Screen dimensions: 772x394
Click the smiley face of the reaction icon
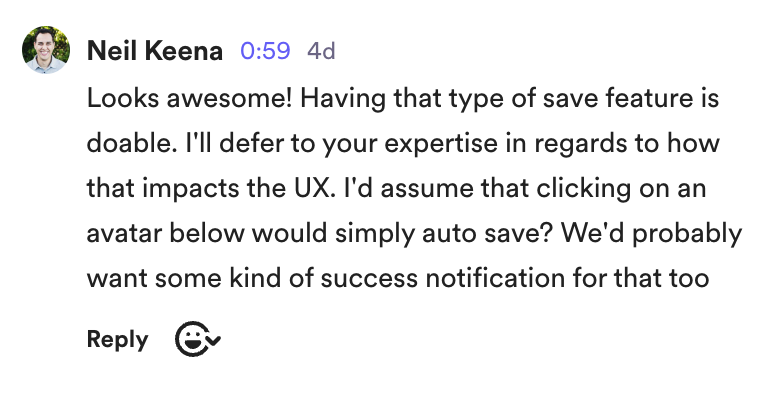click(192, 339)
